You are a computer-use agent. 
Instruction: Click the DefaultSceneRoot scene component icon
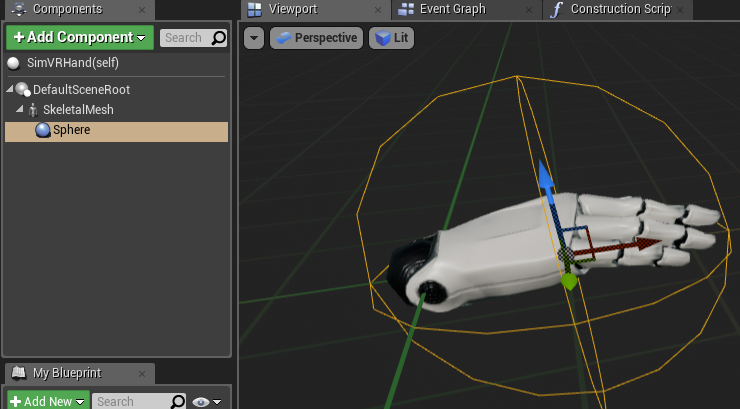click(23, 89)
